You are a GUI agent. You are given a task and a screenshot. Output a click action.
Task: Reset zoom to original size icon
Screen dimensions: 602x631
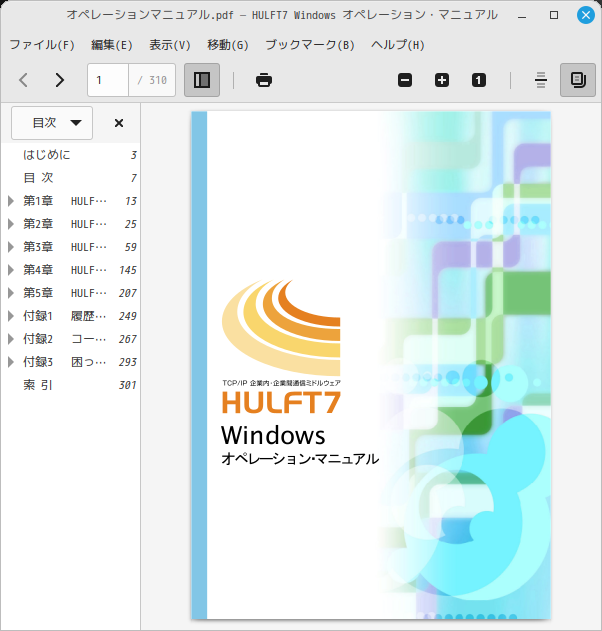tap(479, 80)
